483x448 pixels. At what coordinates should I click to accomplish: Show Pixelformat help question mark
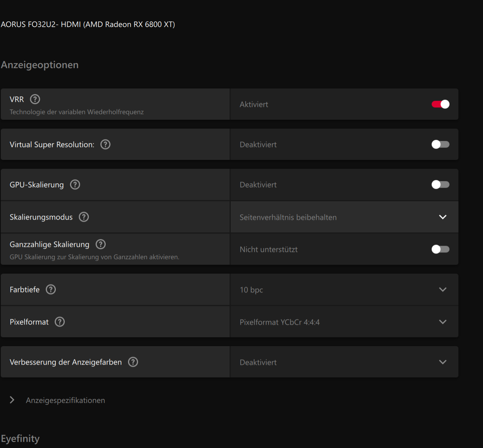(x=60, y=322)
